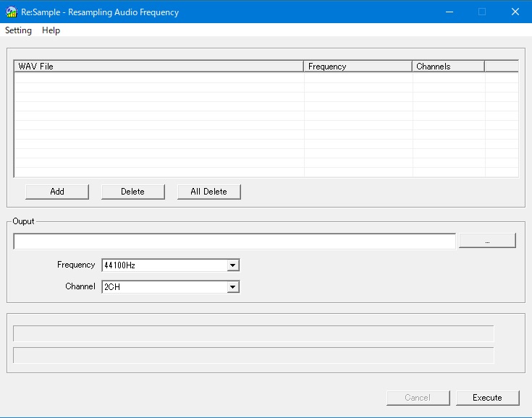Open the output Frequency dropdown
The width and height of the screenshot is (532, 418).
(x=233, y=265)
